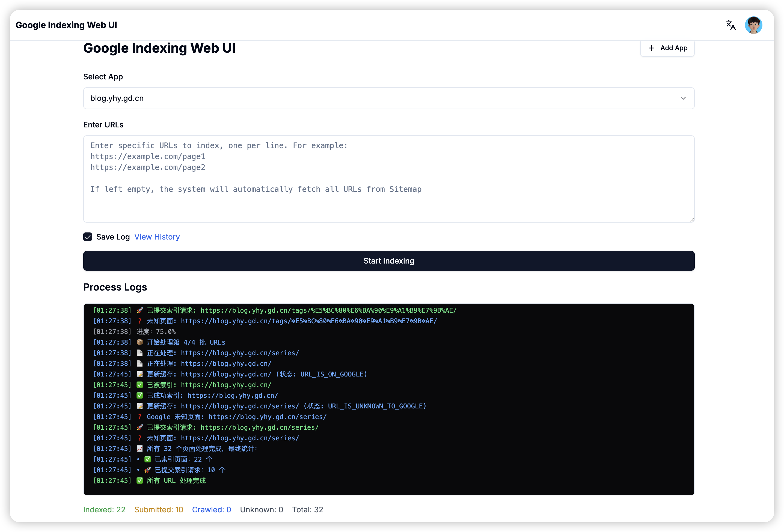Click the green check on 已成功索引 log line
The height and width of the screenshot is (532, 784).
(x=140, y=396)
